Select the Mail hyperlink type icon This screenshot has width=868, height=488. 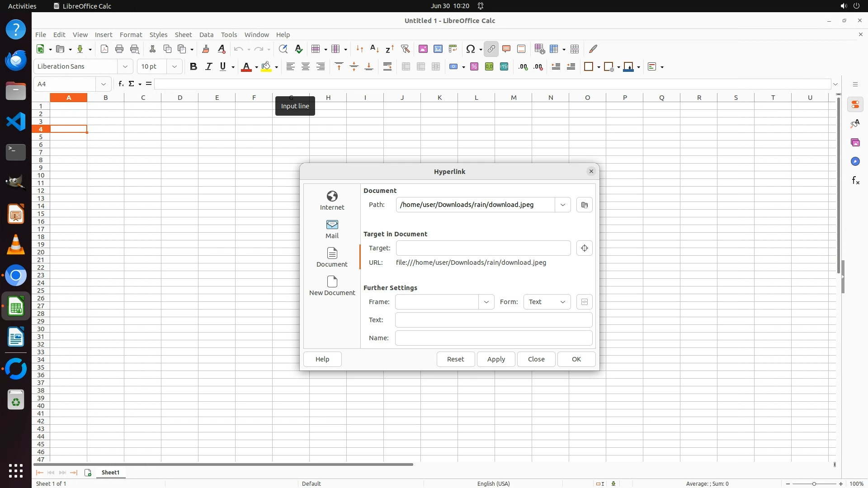point(332,229)
